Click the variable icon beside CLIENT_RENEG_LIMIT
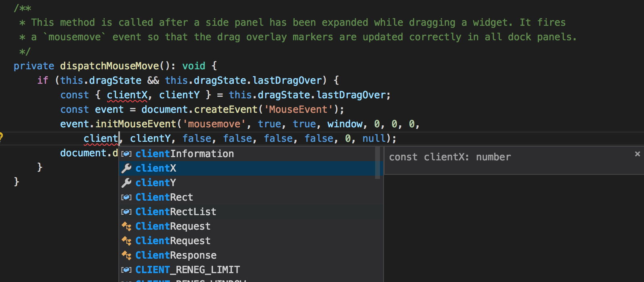 coord(126,270)
